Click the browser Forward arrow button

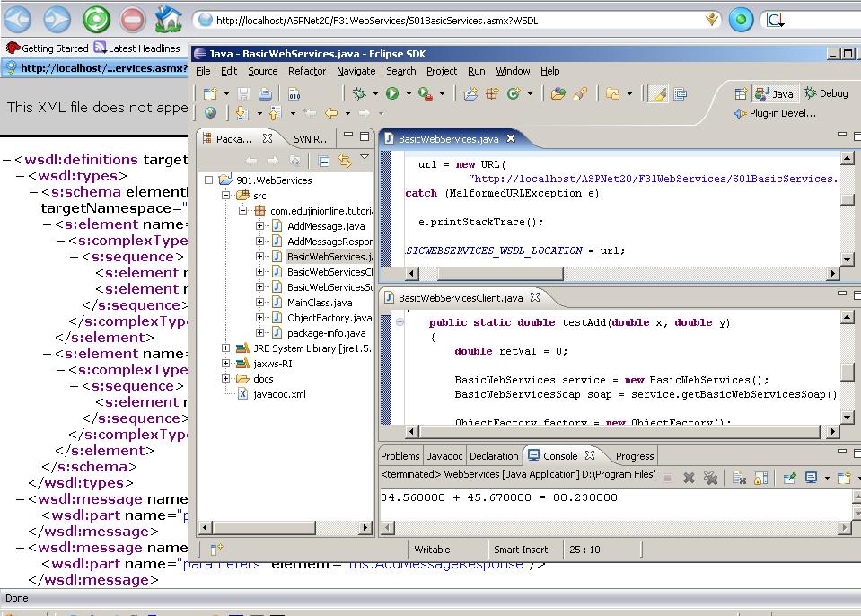point(57,19)
